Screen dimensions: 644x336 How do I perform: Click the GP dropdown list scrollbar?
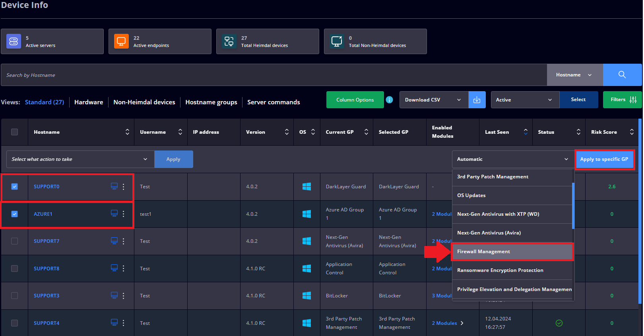point(573,206)
